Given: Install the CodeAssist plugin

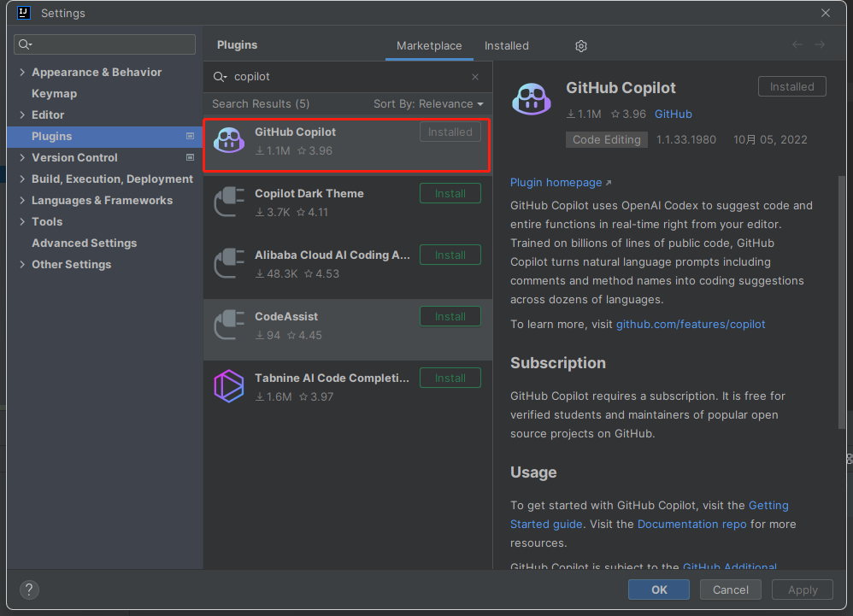Looking at the screenshot, I should click(x=450, y=316).
